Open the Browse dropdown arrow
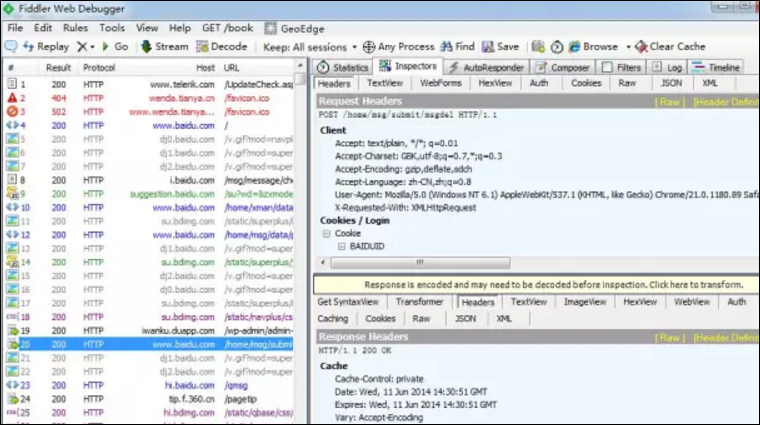 tap(628, 47)
